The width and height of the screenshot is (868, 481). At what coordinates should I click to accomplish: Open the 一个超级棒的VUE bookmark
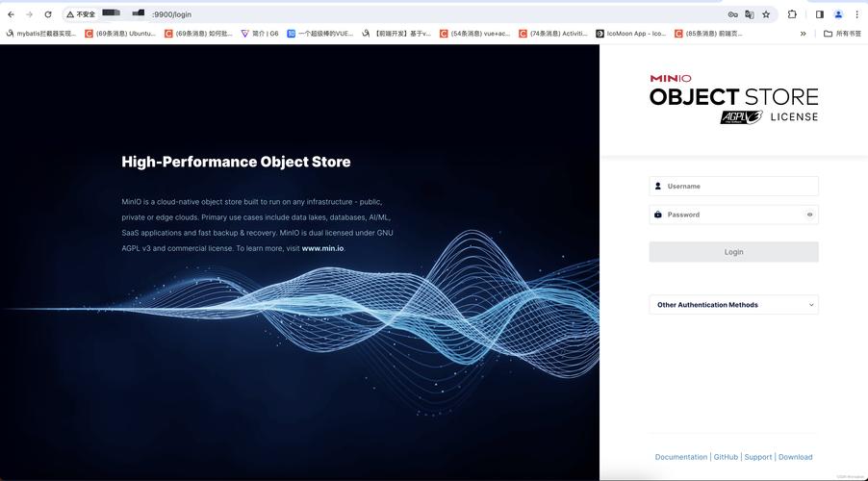coord(319,34)
